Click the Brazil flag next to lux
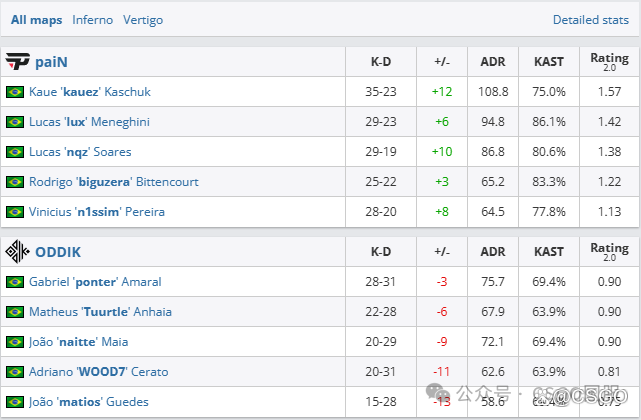This screenshot has width=641, height=420. coord(15,122)
